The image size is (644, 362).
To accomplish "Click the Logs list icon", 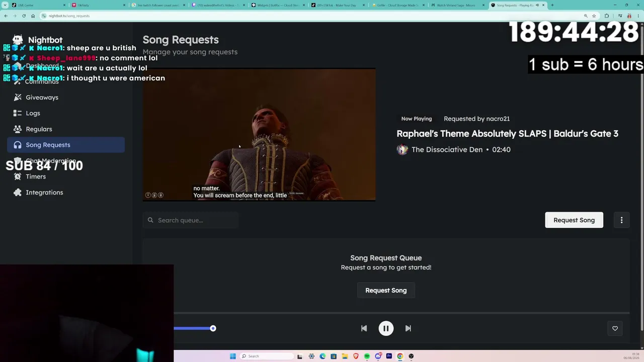I will [18, 113].
